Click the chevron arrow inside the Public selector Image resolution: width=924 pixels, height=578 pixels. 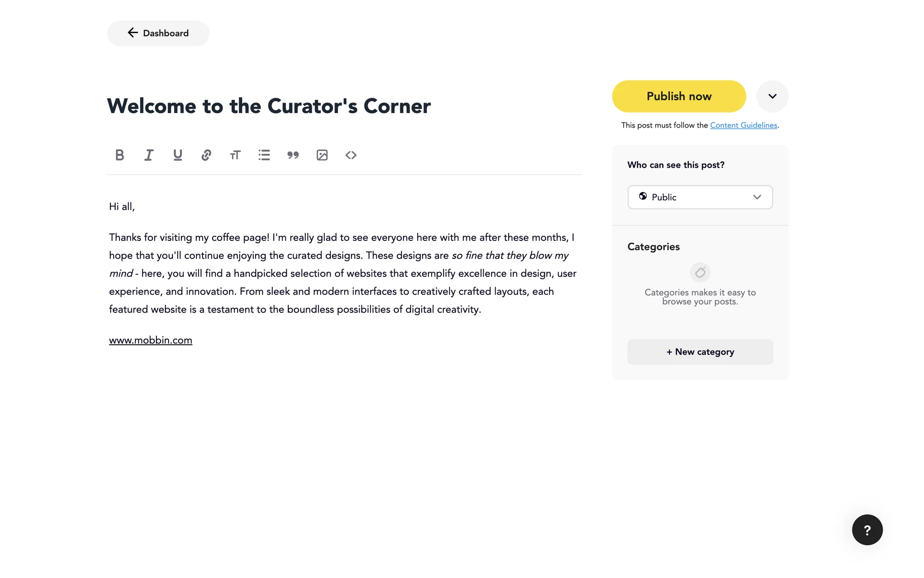pyautogui.click(x=757, y=197)
